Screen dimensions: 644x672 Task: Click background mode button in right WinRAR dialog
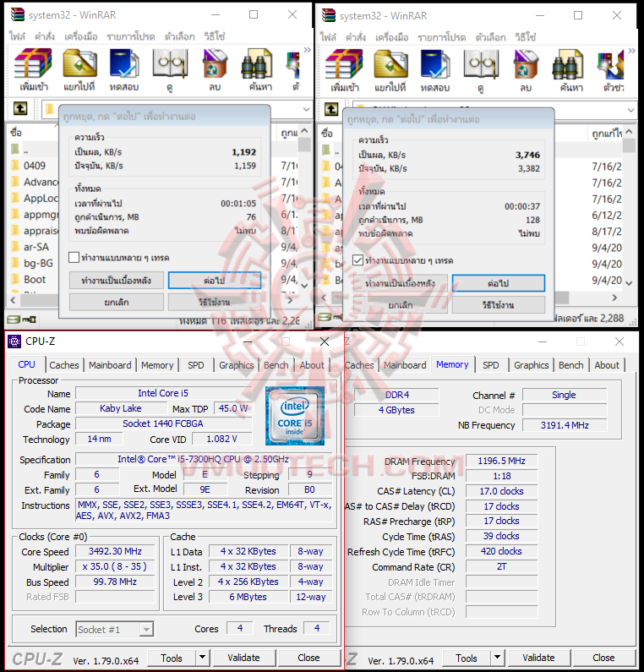pos(401,283)
